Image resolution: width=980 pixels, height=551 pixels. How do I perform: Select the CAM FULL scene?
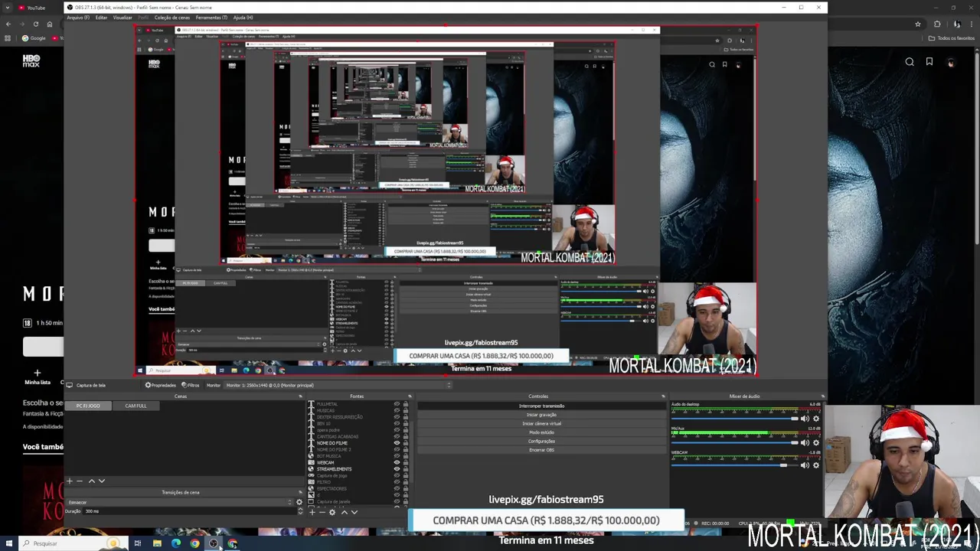click(136, 406)
